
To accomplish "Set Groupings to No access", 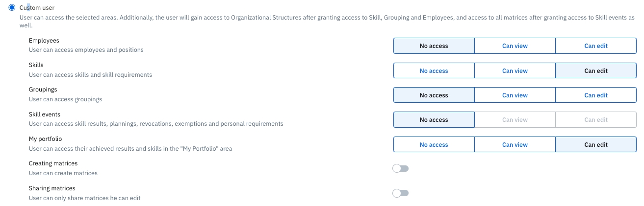I will pyautogui.click(x=434, y=95).
